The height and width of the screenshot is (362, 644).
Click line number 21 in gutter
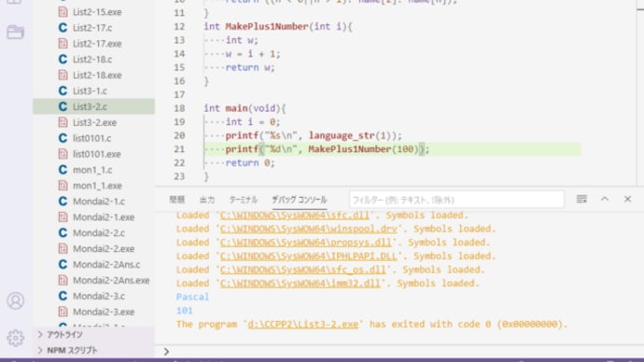pos(179,149)
